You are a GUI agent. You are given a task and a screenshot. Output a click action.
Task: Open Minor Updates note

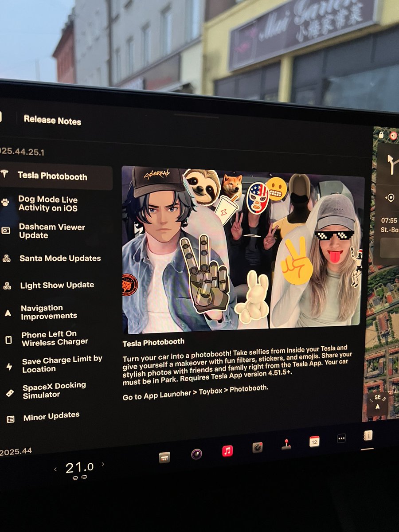coord(51,417)
